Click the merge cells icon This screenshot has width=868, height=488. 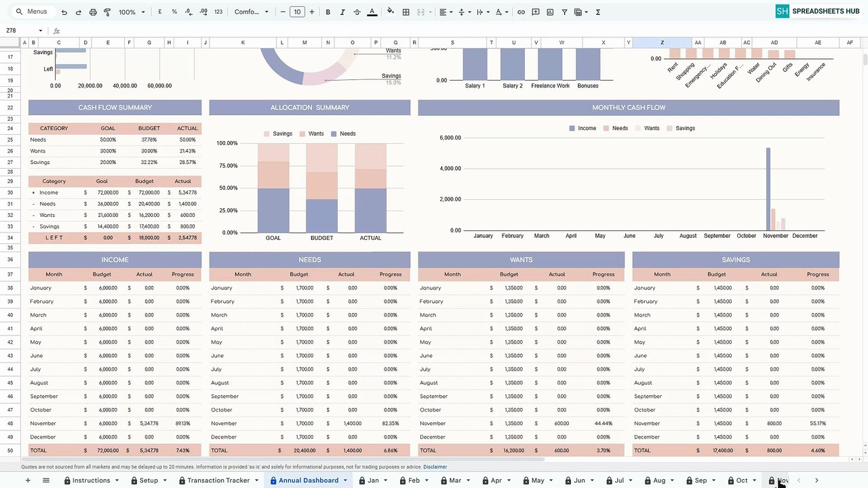click(420, 12)
